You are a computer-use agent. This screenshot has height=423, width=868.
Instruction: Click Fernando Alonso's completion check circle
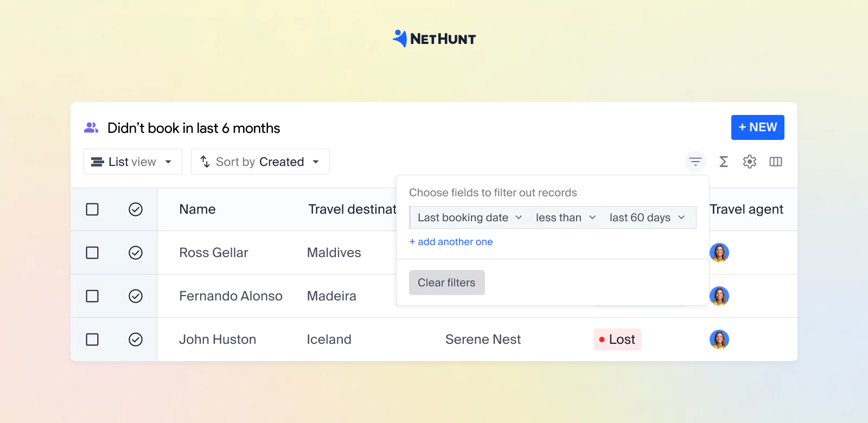coord(136,296)
